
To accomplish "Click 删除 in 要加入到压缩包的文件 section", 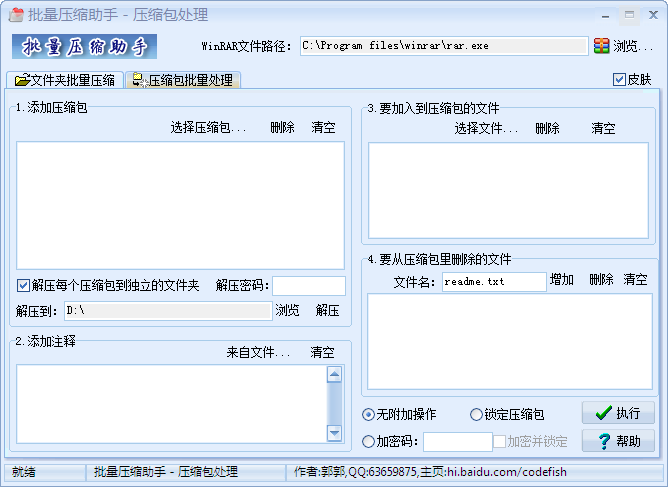I will click(547, 128).
